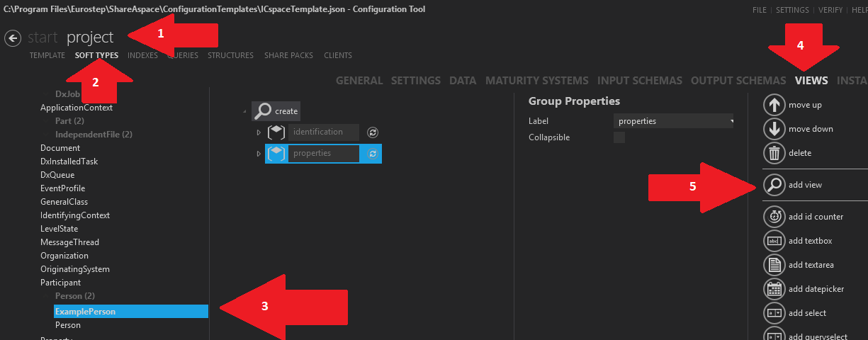
Task: Click the move down arrow icon
Action: (x=774, y=129)
